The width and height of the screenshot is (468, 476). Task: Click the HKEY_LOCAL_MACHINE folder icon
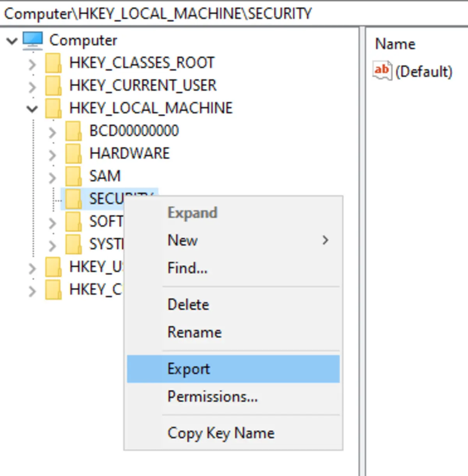53,108
